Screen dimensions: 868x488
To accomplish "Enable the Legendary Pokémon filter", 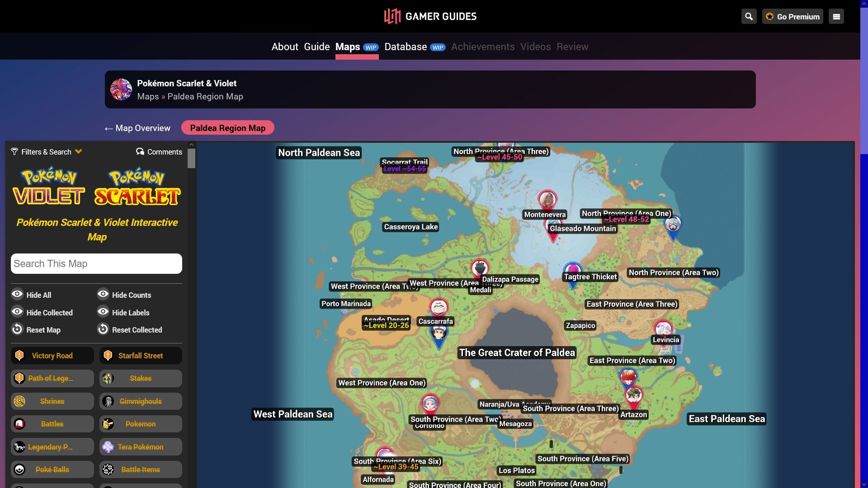I will coord(52,447).
